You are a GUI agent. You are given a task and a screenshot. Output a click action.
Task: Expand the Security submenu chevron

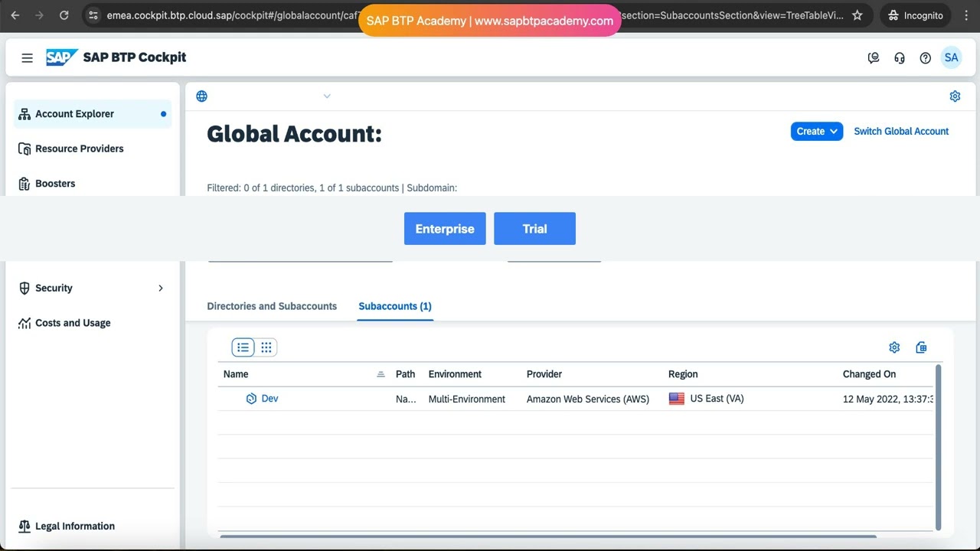pyautogui.click(x=161, y=288)
